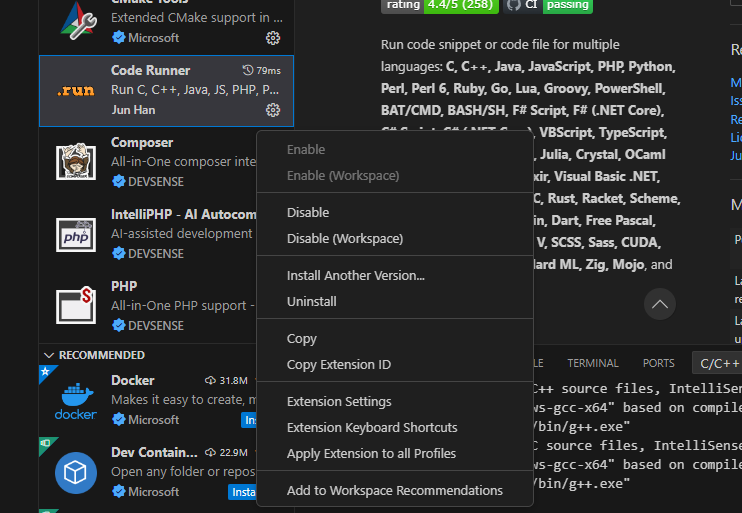Click the CMake Tools extension logo
The image size is (742, 513).
point(79,20)
